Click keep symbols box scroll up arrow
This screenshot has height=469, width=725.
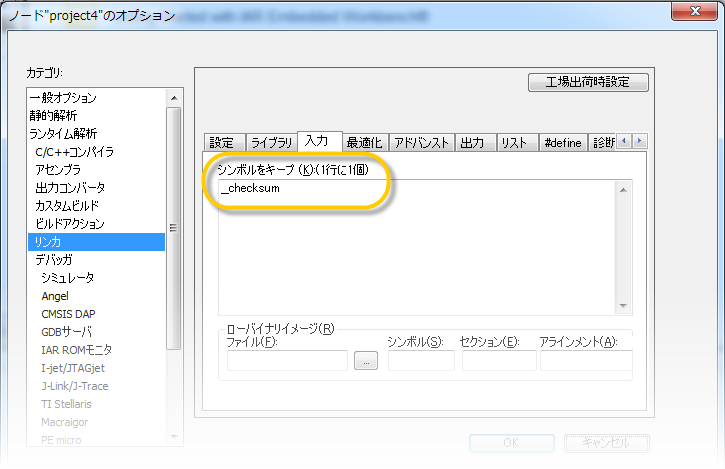(x=623, y=190)
